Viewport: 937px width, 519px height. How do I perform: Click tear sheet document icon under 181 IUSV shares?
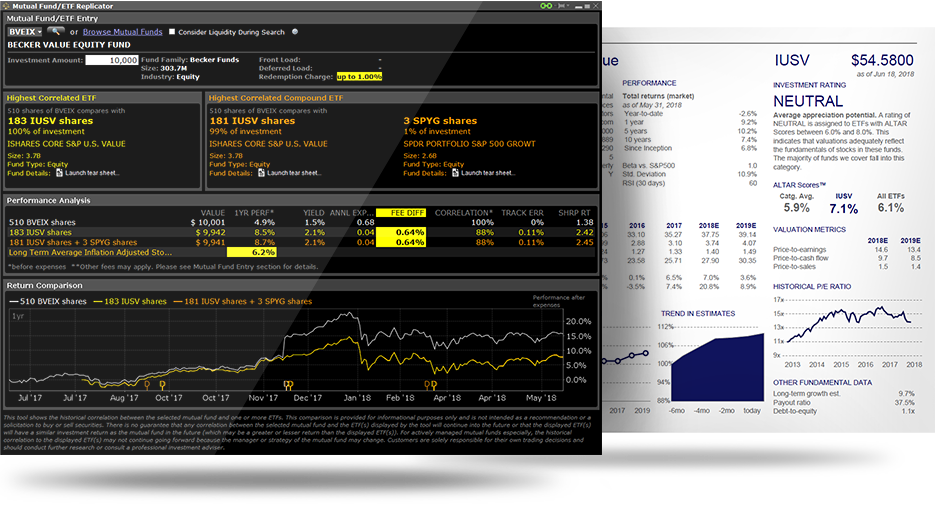click(261, 173)
